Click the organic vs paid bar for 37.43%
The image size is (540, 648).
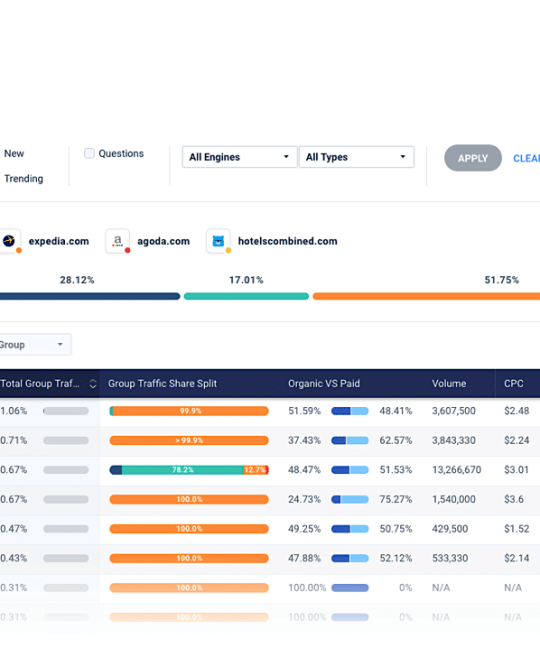tap(350, 441)
